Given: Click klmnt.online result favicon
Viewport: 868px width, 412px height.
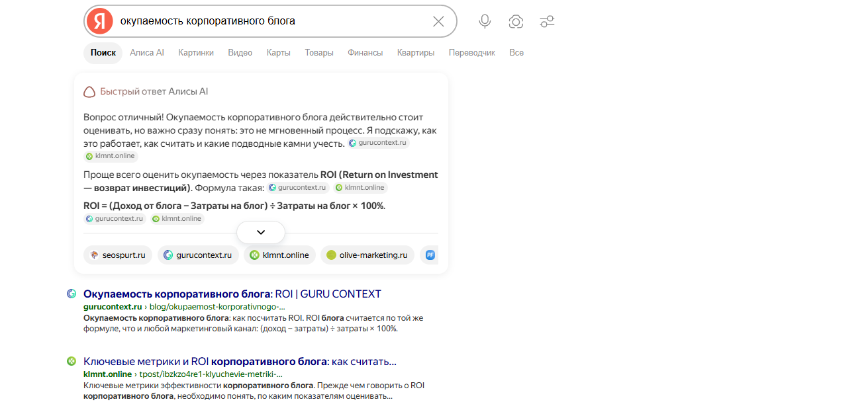Looking at the screenshot, I should (x=72, y=361).
